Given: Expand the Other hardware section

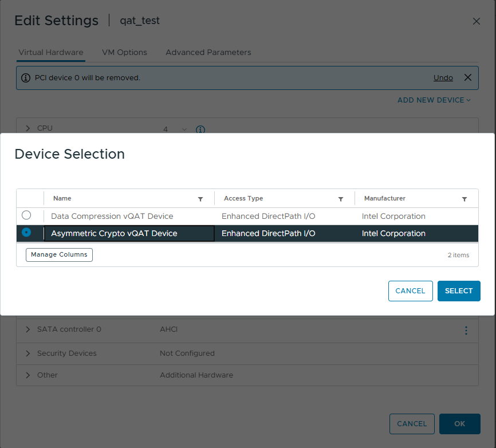Looking at the screenshot, I should (x=28, y=375).
